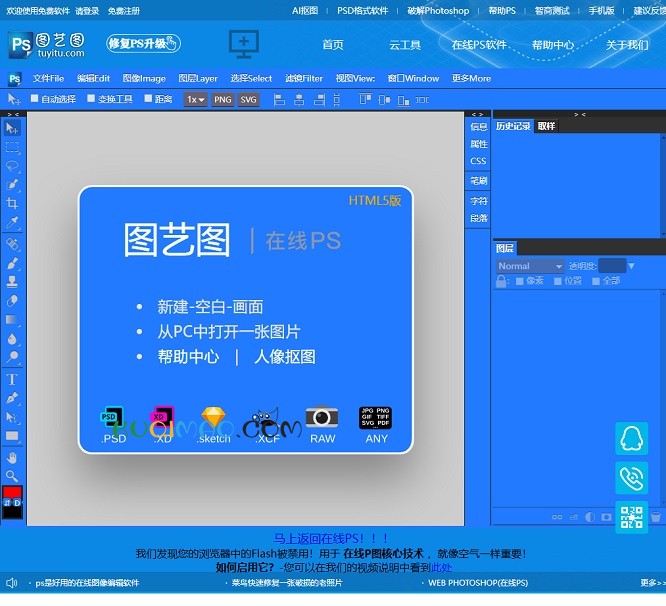
Task: Click align left edges icon
Action: coord(279,100)
